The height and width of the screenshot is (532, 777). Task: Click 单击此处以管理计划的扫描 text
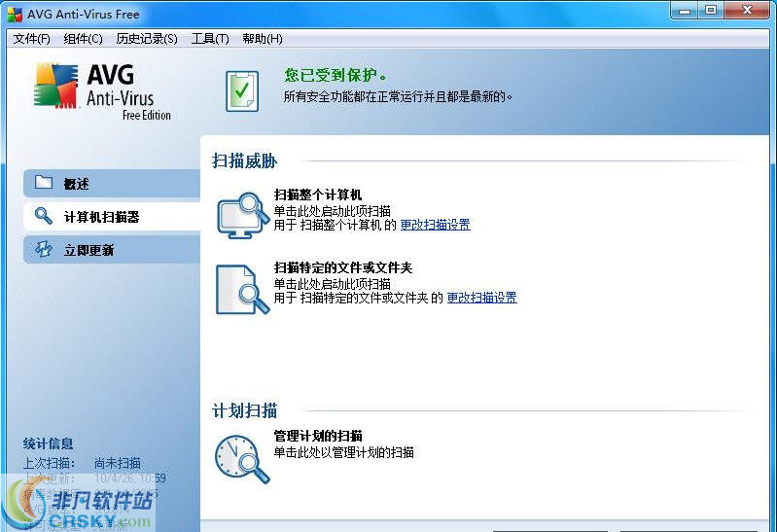coord(344,452)
